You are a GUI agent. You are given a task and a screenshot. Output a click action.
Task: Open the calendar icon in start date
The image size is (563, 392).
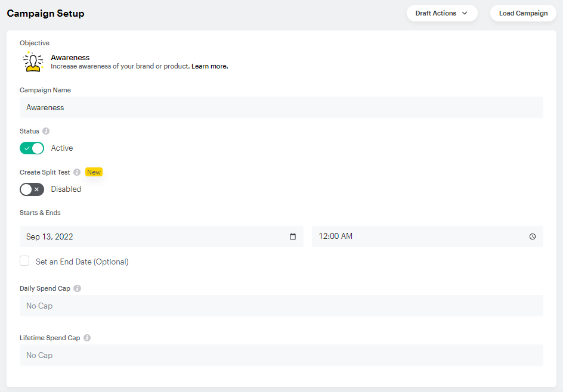point(293,237)
